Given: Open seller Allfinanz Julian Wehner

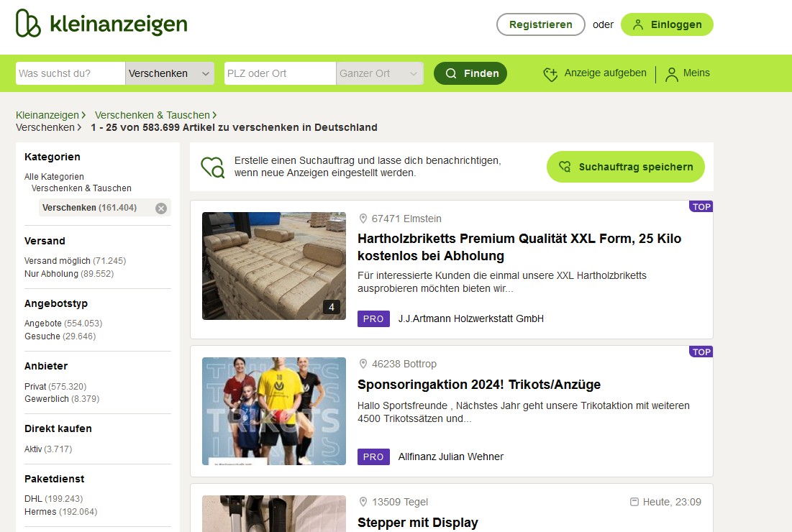Looking at the screenshot, I should pyautogui.click(x=450, y=457).
